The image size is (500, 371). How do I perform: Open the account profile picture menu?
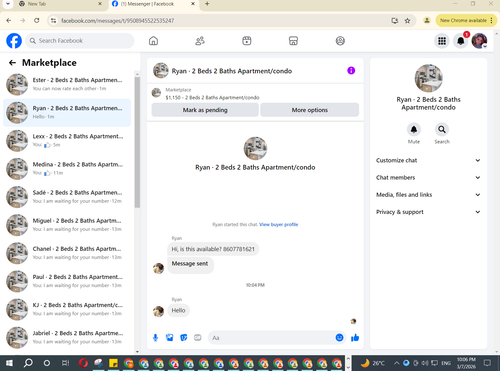[479, 41]
